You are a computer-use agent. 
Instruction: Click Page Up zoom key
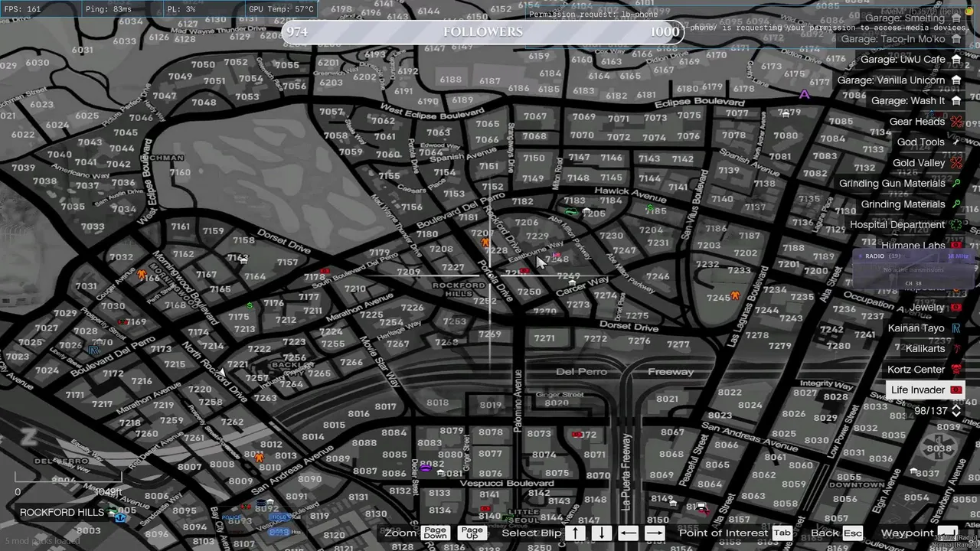pos(472,533)
